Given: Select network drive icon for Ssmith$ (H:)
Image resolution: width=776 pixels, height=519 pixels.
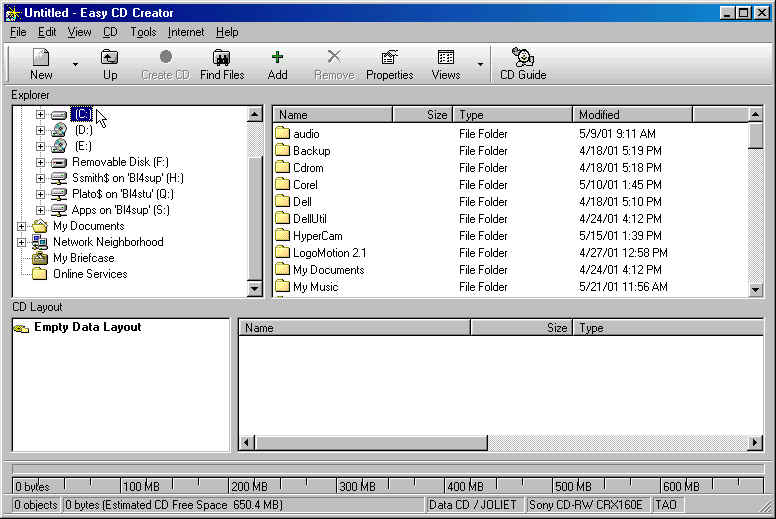Looking at the screenshot, I should point(59,178).
